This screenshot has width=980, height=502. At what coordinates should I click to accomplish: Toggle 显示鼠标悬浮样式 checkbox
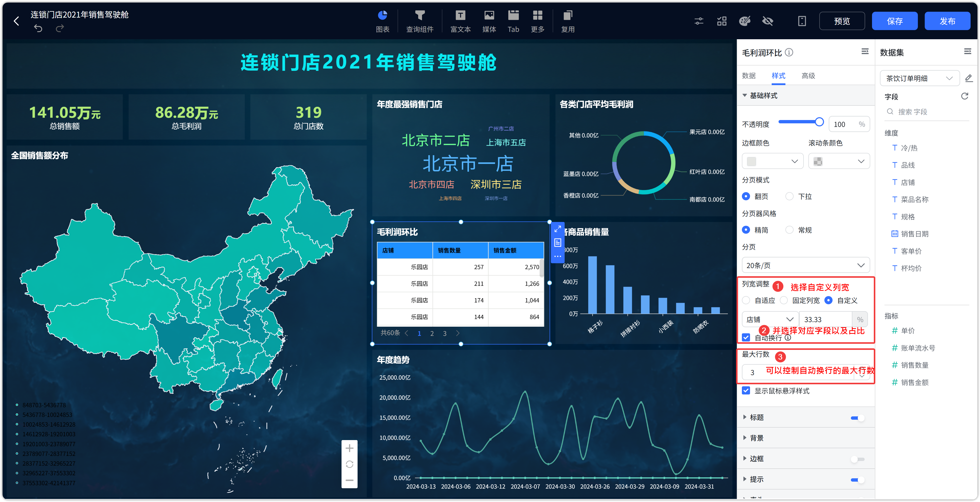pos(746,390)
